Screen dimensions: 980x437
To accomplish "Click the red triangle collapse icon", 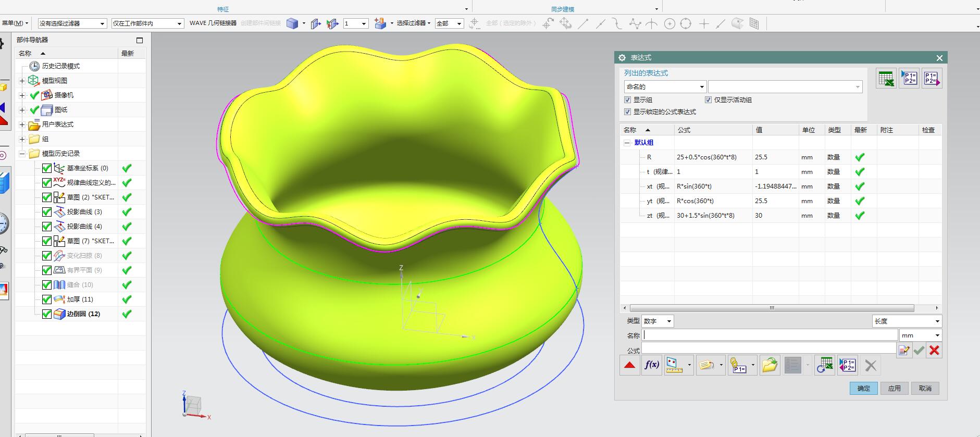I will (629, 365).
